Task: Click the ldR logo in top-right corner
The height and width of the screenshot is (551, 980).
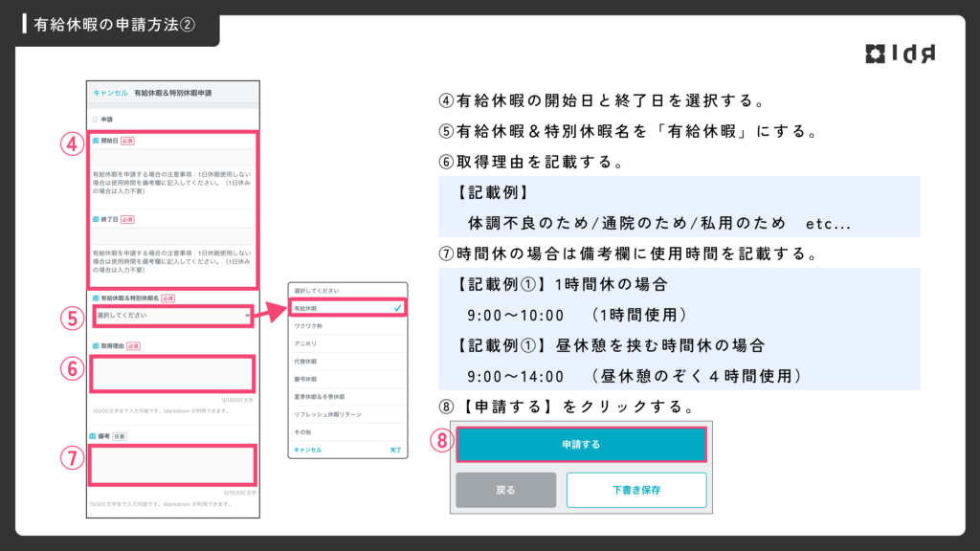Action: [x=900, y=54]
